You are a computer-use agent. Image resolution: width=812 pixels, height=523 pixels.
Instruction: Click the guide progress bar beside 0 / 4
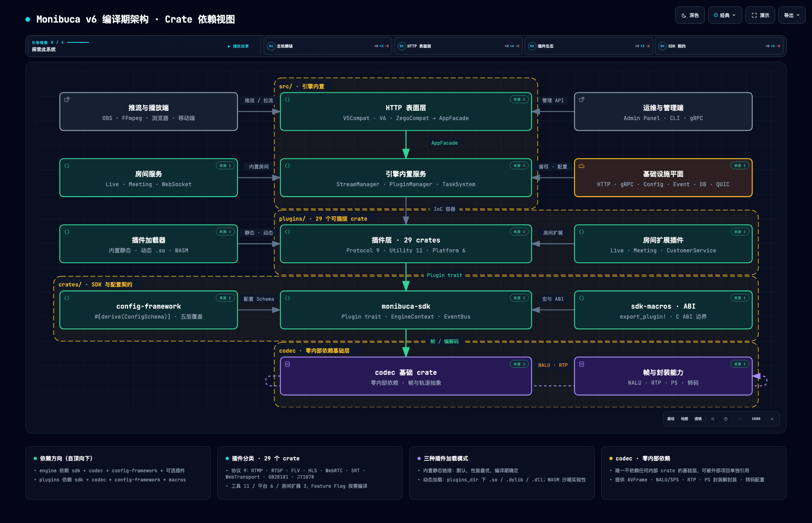78,42
